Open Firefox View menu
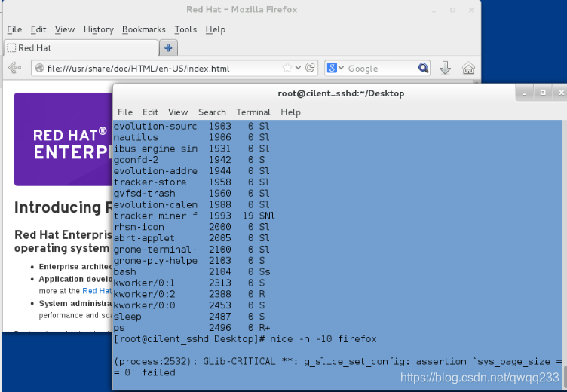The height and width of the screenshot is (392, 567). (x=65, y=29)
